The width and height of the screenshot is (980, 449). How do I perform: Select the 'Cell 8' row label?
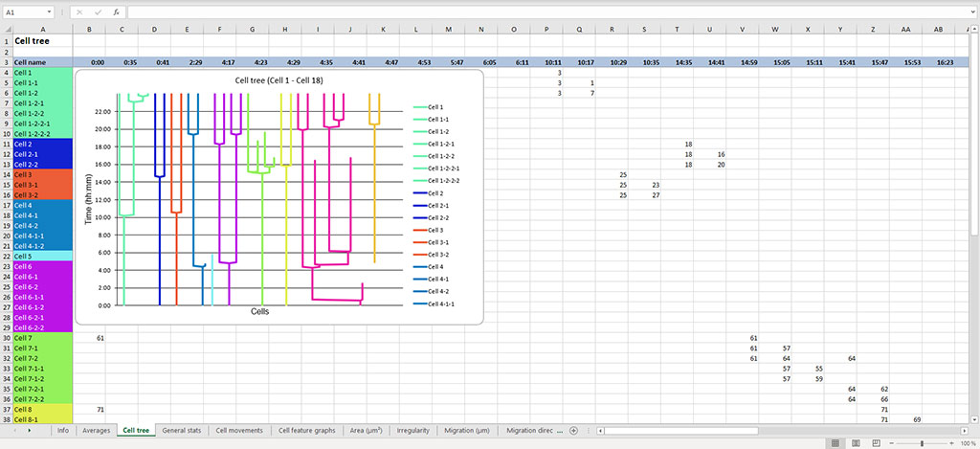42,409
